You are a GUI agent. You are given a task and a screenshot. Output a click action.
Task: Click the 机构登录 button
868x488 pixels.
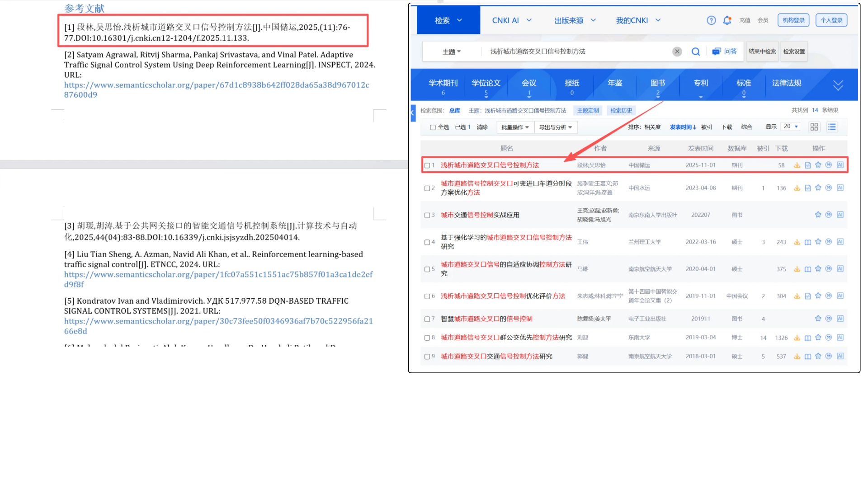(x=793, y=20)
